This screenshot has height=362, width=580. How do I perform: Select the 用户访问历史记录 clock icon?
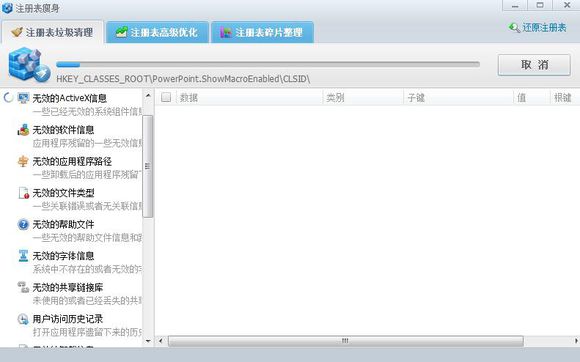coord(23,319)
